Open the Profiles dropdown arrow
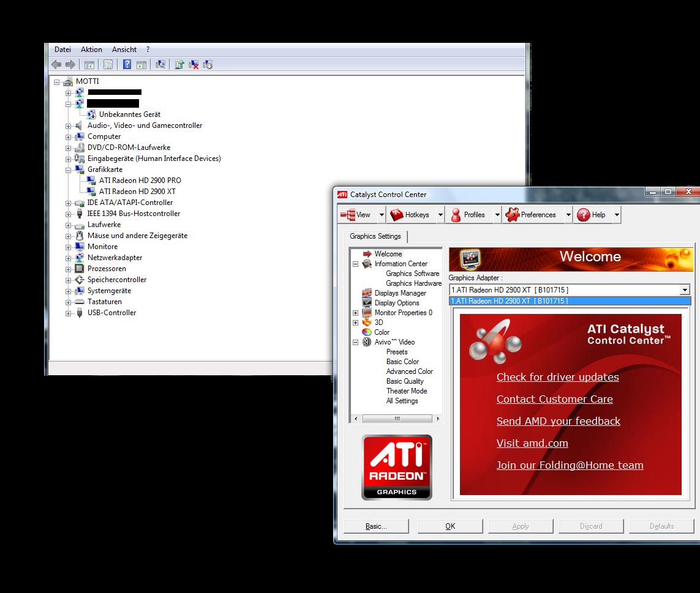Image resolution: width=700 pixels, height=593 pixels. [x=497, y=215]
